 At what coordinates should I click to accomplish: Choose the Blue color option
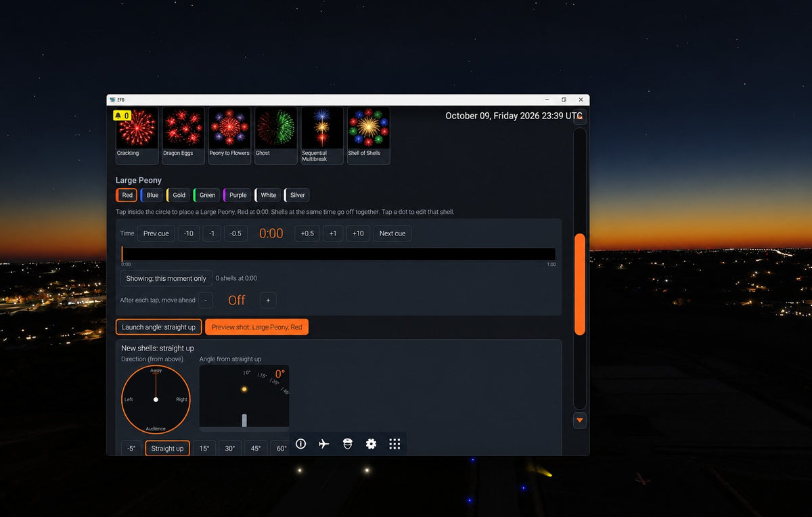coord(152,195)
